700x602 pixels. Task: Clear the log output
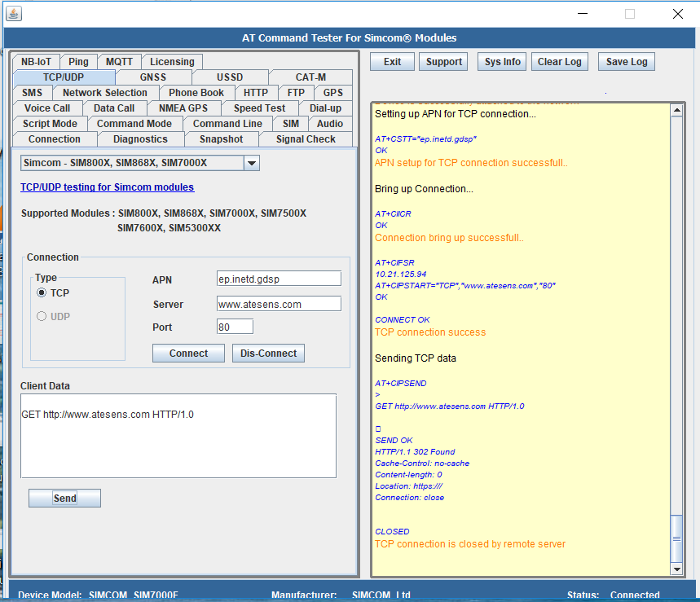coord(560,62)
